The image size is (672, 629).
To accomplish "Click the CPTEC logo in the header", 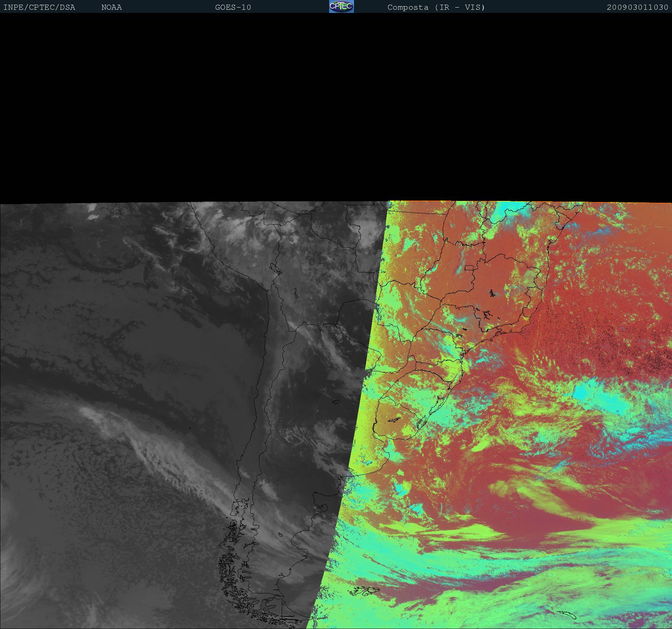I will (x=341, y=6).
